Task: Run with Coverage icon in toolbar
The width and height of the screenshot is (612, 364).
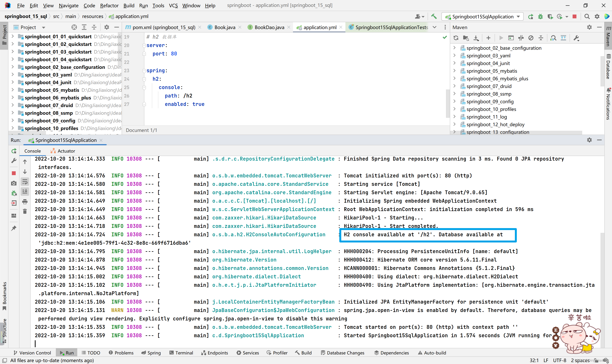Action: click(x=550, y=16)
